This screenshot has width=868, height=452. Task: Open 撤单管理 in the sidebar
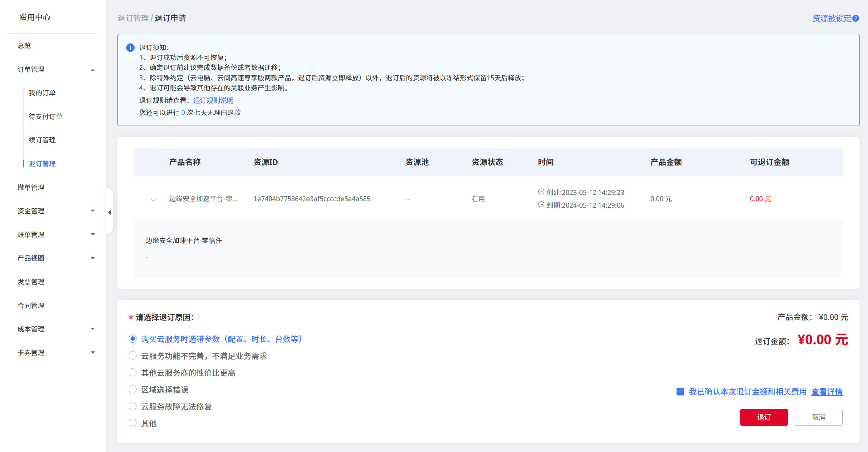[x=31, y=187]
